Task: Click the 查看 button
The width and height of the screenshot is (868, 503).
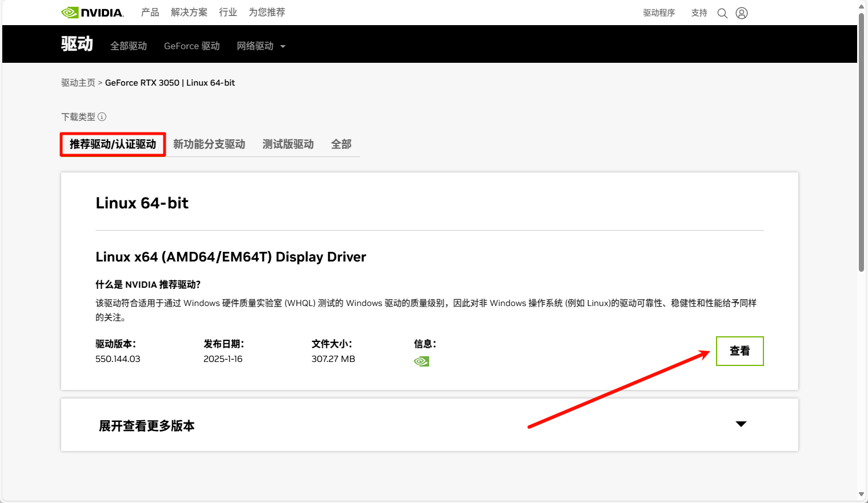Action: pyautogui.click(x=739, y=351)
